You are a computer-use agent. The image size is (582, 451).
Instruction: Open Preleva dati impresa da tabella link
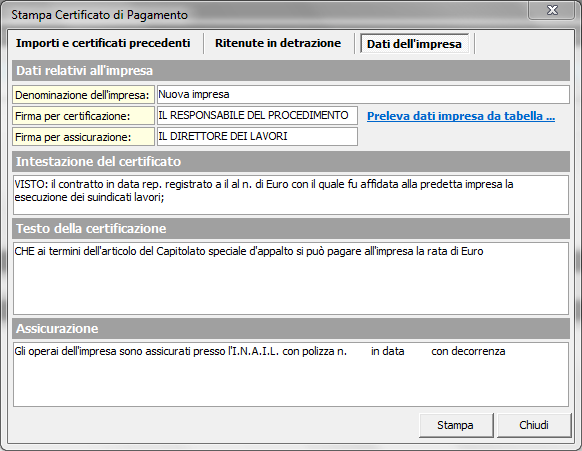[x=461, y=116]
